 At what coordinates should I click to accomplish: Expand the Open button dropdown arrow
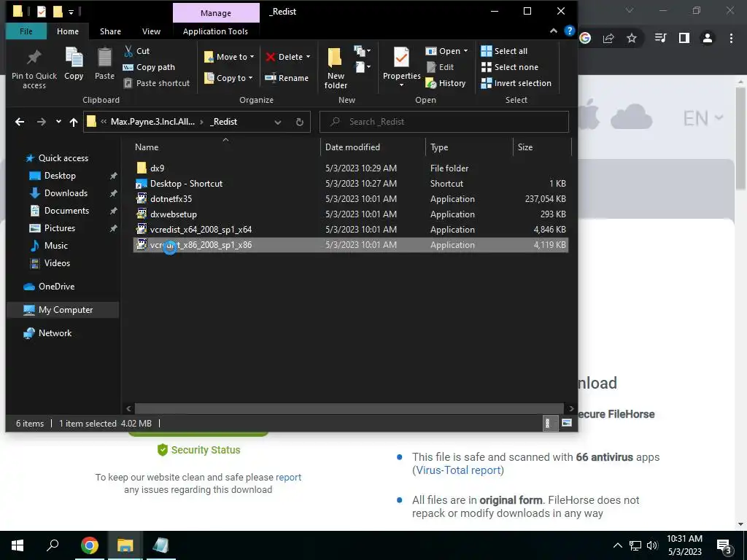coord(465,51)
